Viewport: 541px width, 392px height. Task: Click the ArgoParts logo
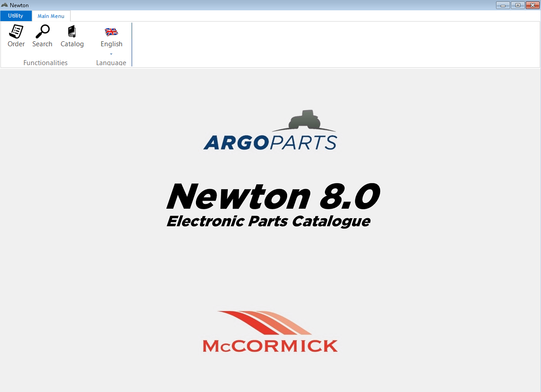pos(270,142)
